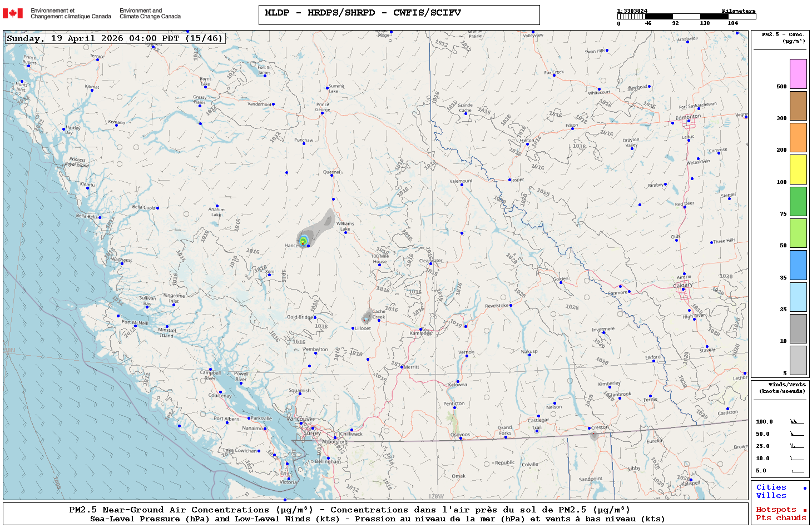Click the 25.0 knot wind barb symbol
Image resolution: width=812 pixels, height=528 pixels.
pos(797,446)
